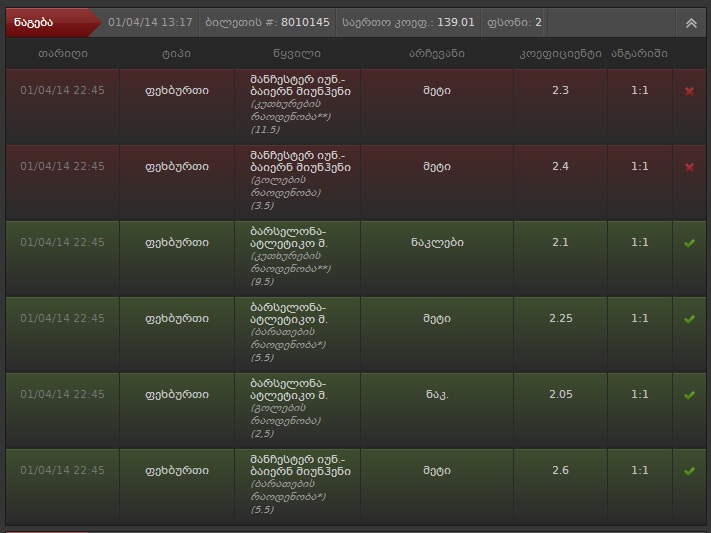Click the green check in 2.6 coefficient row
The image size is (711, 533).
(689, 471)
